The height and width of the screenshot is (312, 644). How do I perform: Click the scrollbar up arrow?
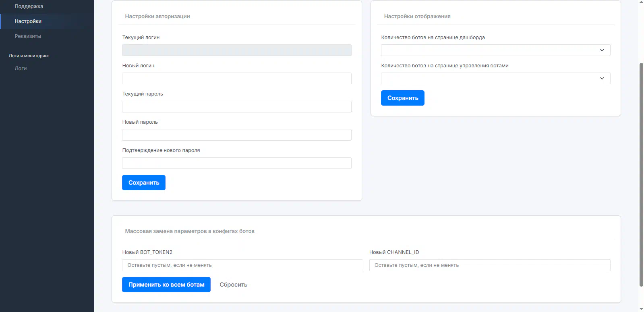coord(641,2)
